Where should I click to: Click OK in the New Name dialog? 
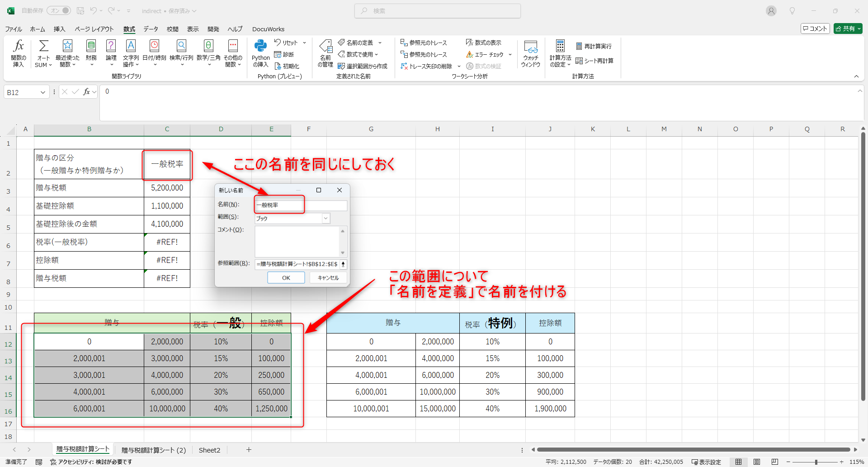coord(286,278)
